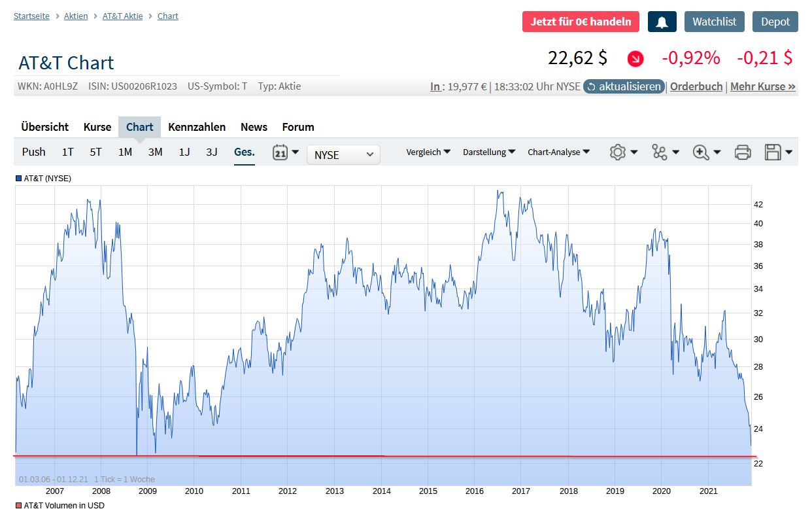Click the save floppy disk icon
This screenshot has width=812, height=509.
[x=773, y=152]
